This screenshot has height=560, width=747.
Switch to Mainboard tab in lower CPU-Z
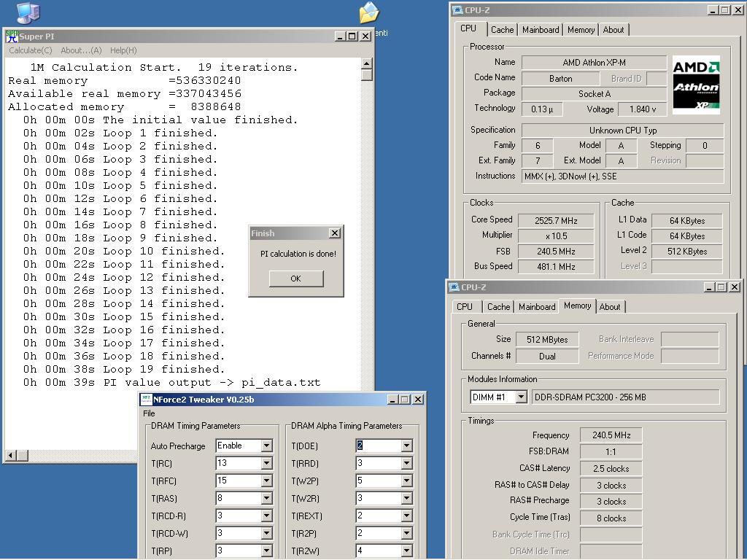pos(537,307)
